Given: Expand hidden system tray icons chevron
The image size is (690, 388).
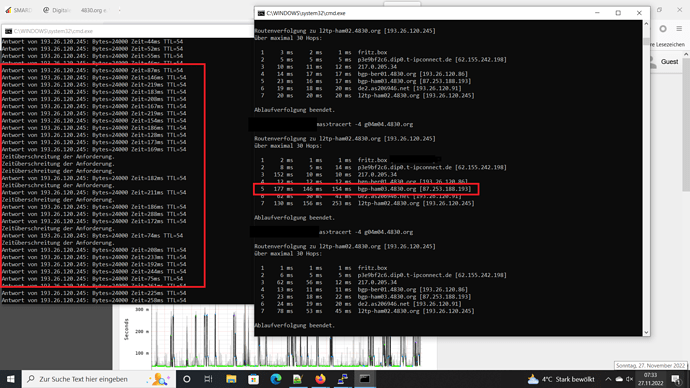Looking at the screenshot, I should (608, 379).
